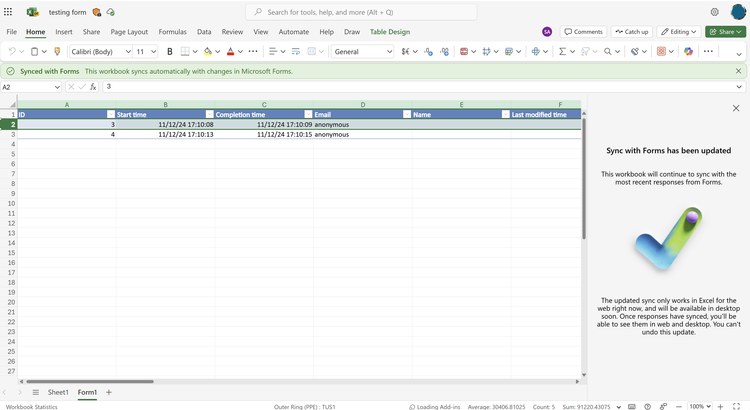This screenshot has width=750, height=410.
Task: Close the Sync with Forms pane
Action: point(736,108)
